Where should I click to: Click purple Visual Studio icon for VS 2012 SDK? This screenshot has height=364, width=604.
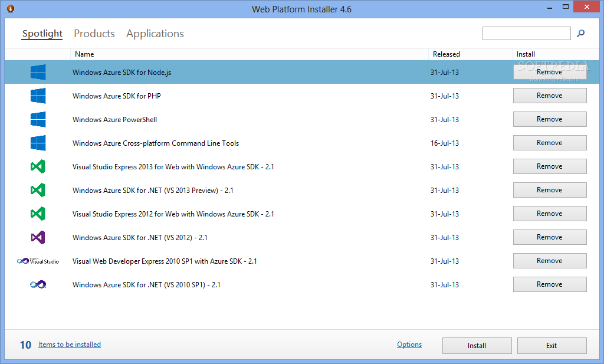pyautogui.click(x=38, y=237)
